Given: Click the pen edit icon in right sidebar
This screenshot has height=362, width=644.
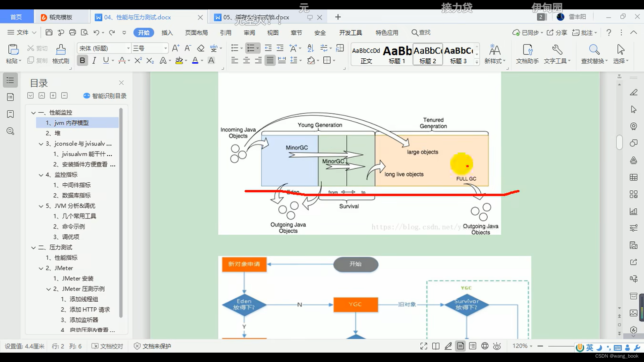Looking at the screenshot, I should click(634, 92).
